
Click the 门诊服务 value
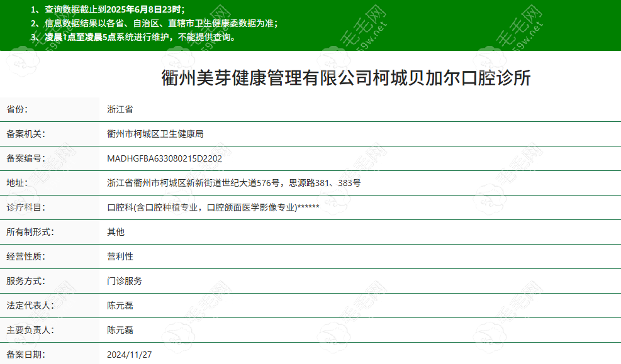[x=125, y=281]
